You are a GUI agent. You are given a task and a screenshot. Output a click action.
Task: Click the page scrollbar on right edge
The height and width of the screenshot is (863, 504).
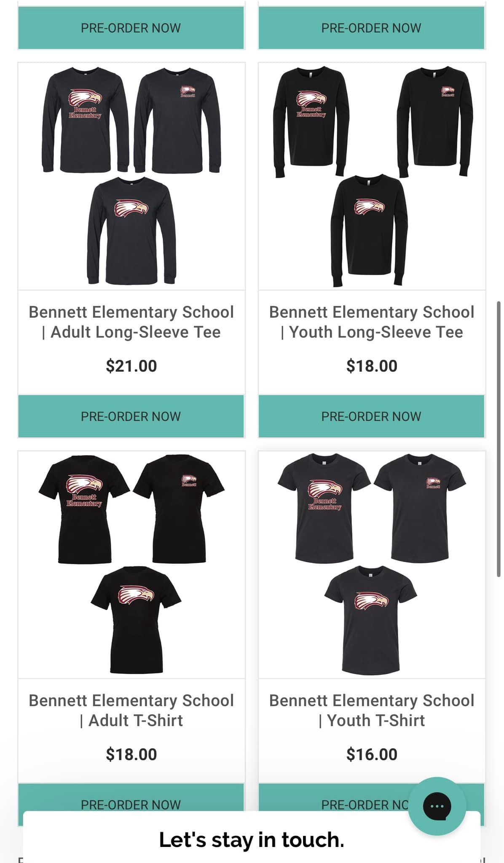tap(499, 439)
